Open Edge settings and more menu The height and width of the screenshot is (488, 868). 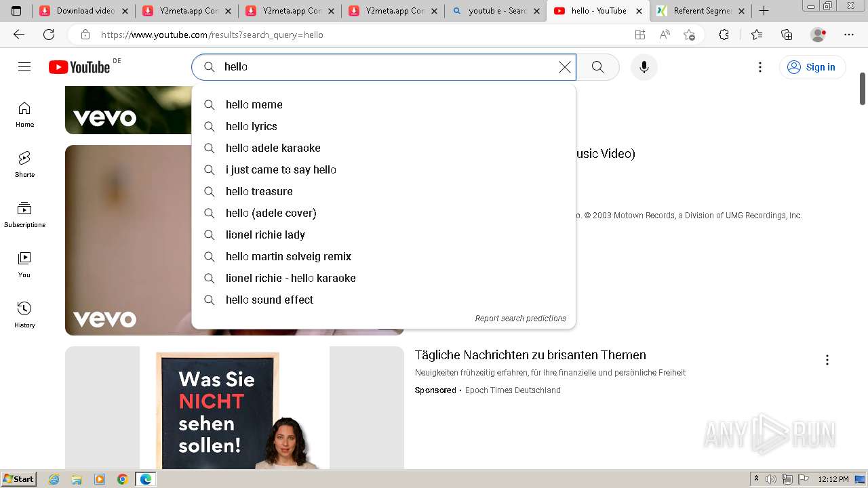849,35
